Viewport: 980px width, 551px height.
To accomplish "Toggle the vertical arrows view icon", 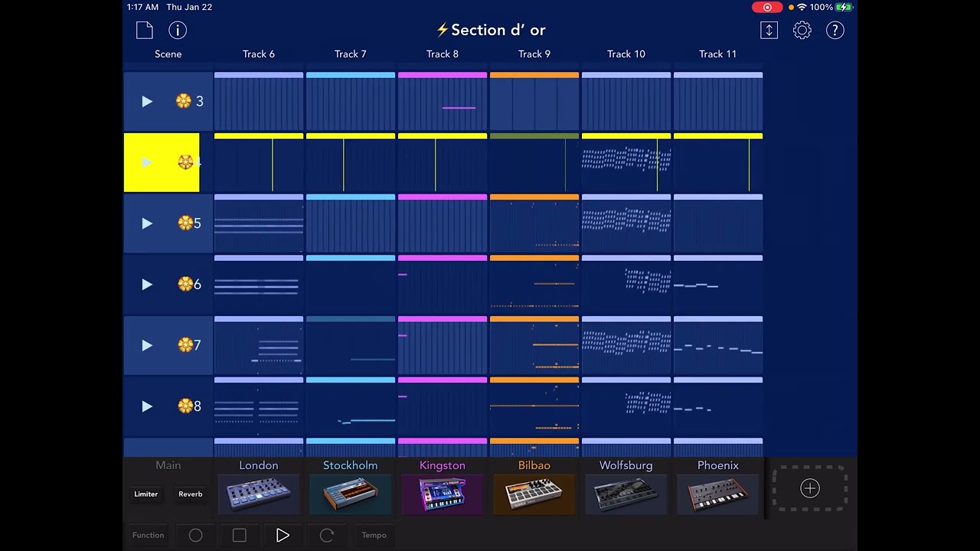I will [769, 30].
